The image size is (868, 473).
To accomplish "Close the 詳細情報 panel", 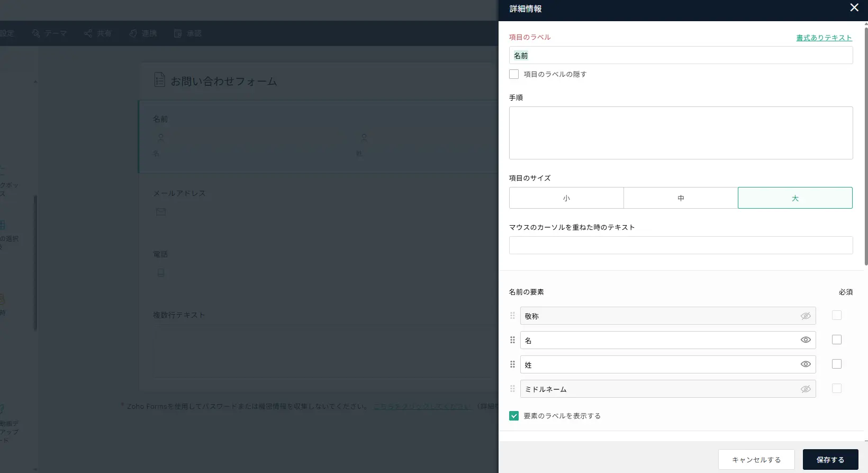I will 854,7.
